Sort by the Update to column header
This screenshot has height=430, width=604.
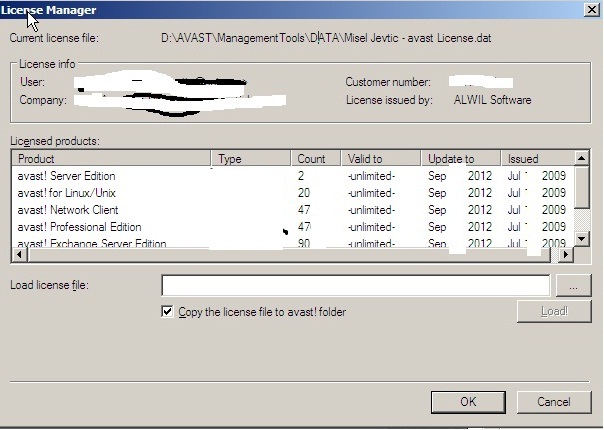coord(461,158)
